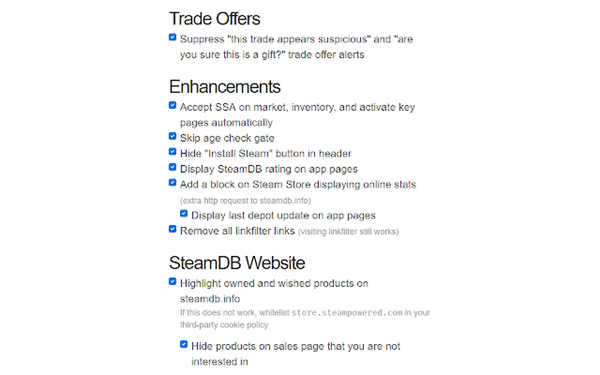
Task: Click 'Remove all linkfilter links' label text
Action: pyautogui.click(x=237, y=231)
